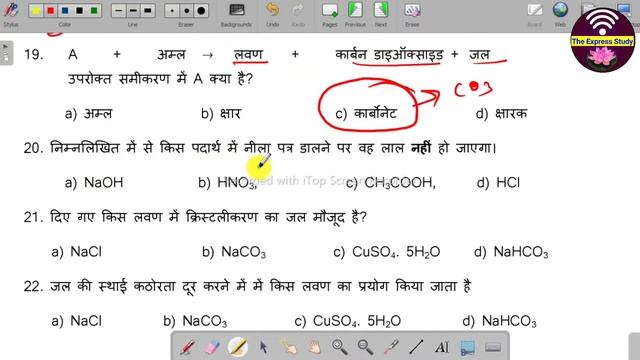Choose the medium line width
640x360 pixels.
(x=133, y=11)
